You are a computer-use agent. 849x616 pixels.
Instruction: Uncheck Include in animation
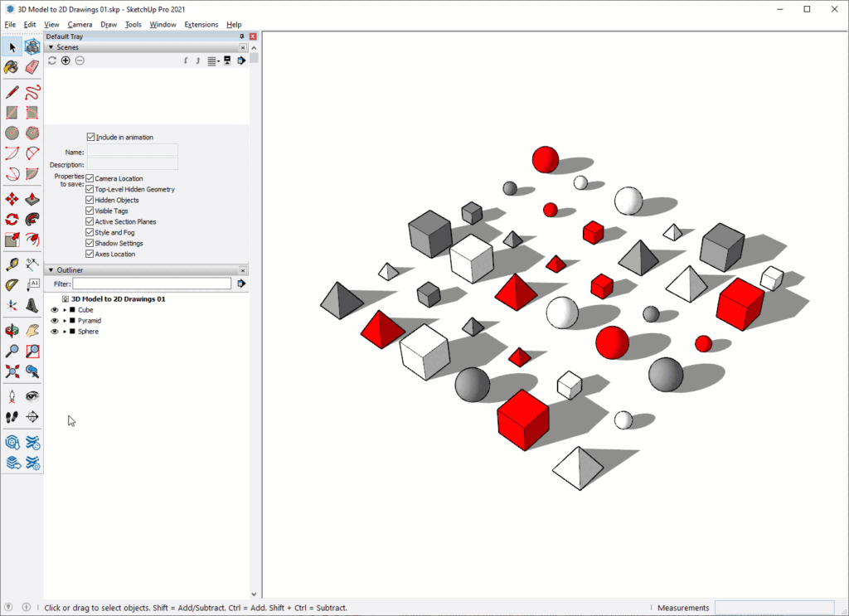[91, 137]
